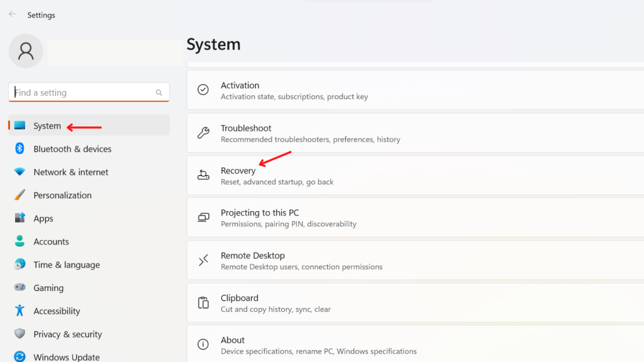Open Activation settings
Viewport: 644px width, 362px height.
click(x=415, y=90)
